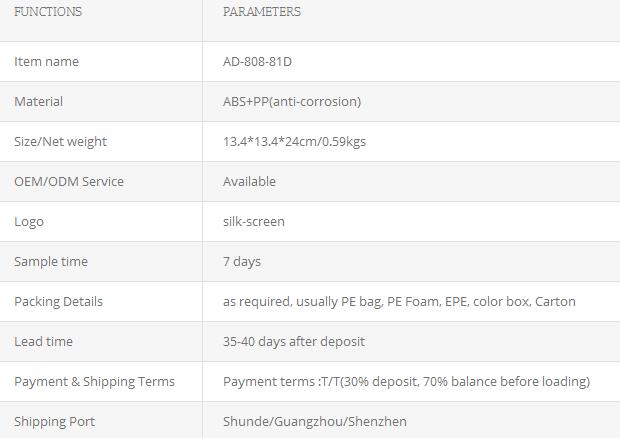
Task: Click the Shunde/Guangzhou/Shenzhen port value
Action: [x=315, y=421]
